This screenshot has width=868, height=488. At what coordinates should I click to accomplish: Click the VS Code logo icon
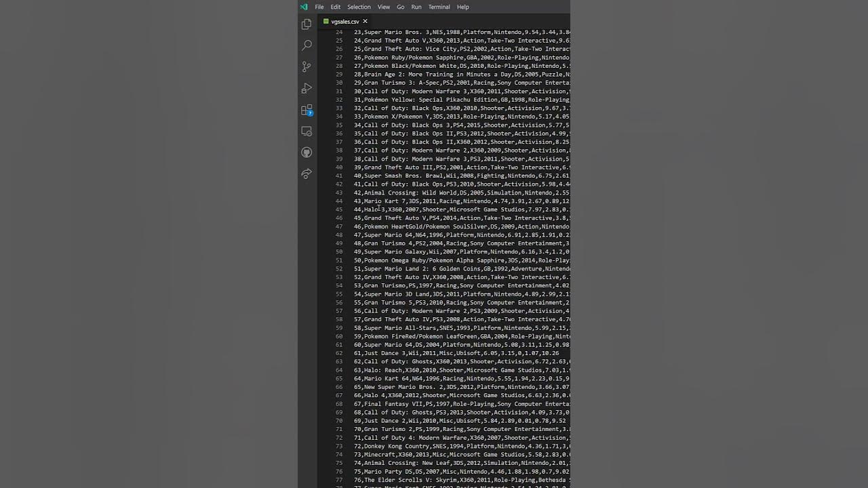coord(304,7)
